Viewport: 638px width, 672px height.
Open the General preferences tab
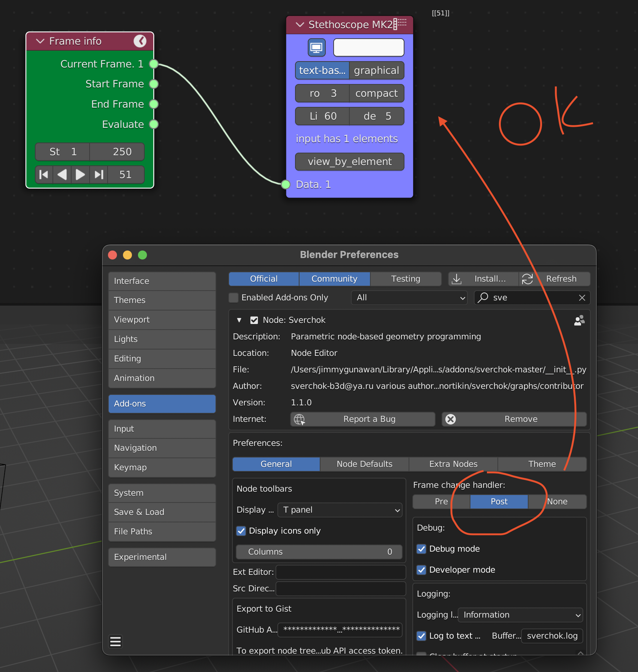pos(276,464)
